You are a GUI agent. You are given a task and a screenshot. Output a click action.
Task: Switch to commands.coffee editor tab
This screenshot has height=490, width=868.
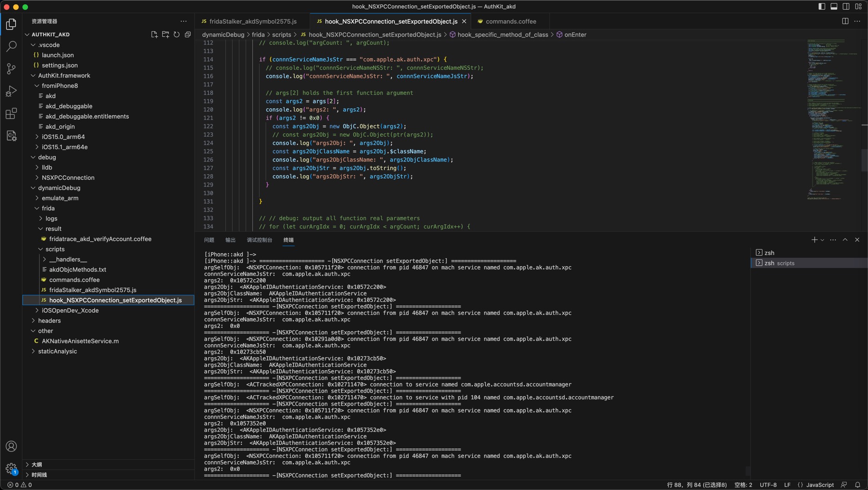pyautogui.click(x=510, y=21)
